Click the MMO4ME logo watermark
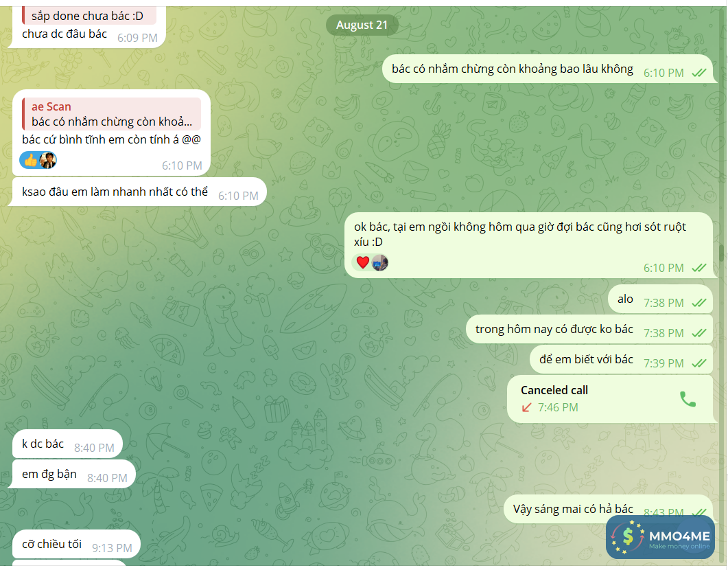Image resolution: width=728 pixels, height=570 pixels. click(x=660, y=537)
